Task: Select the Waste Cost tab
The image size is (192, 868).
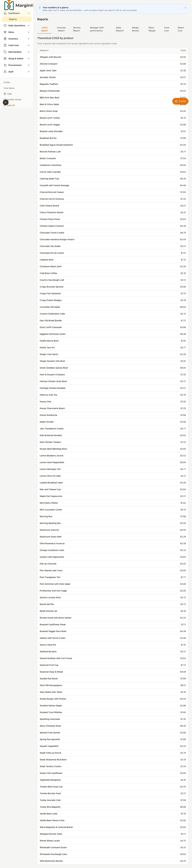Action: tap(181, 29)
